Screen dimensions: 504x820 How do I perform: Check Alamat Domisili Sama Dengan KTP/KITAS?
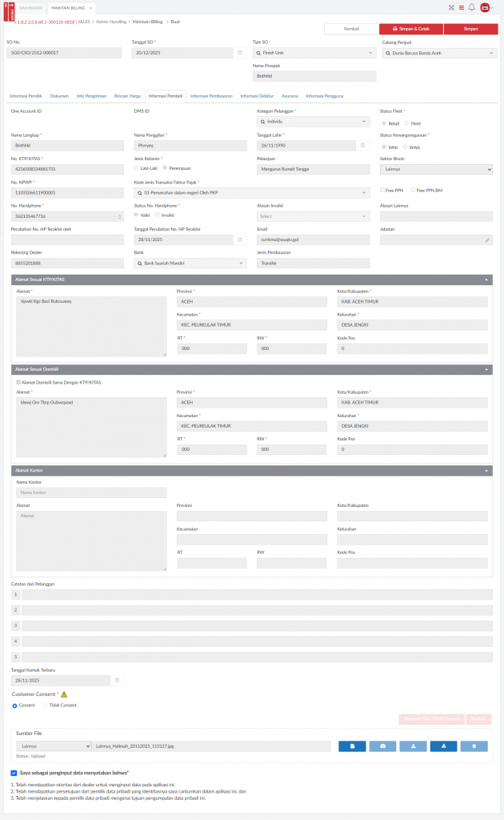coord(18,382)
